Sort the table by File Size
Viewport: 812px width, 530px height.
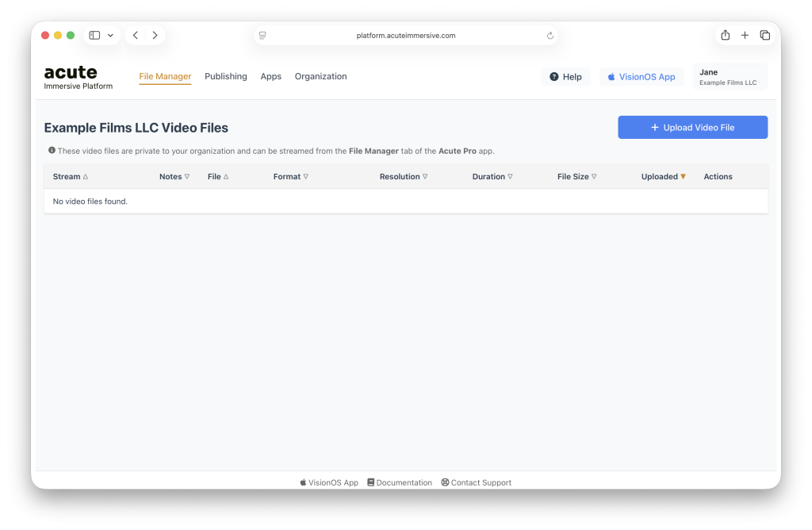click(576, 177)
